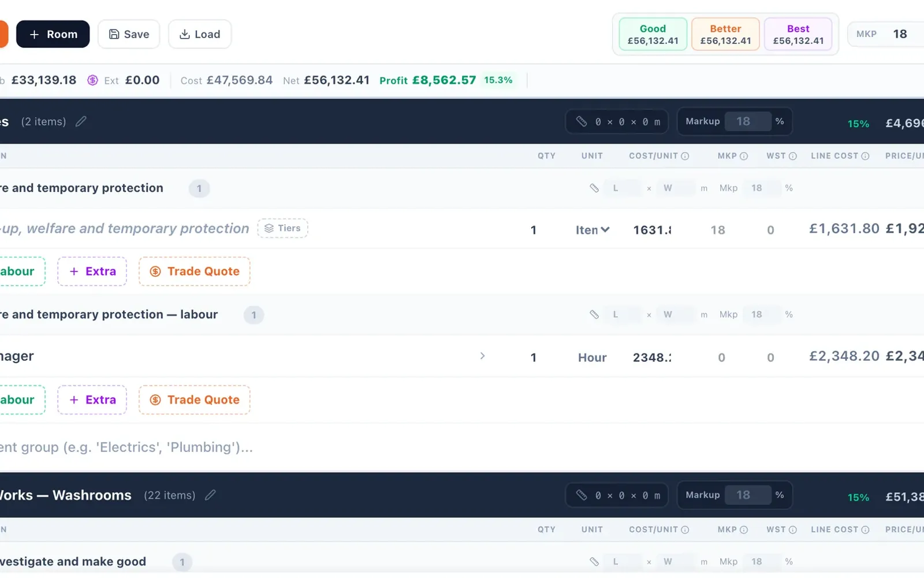This screenshot has width=924, height=578.
Task: Click the 1 badge beside temporary protection
Action: 199,188
